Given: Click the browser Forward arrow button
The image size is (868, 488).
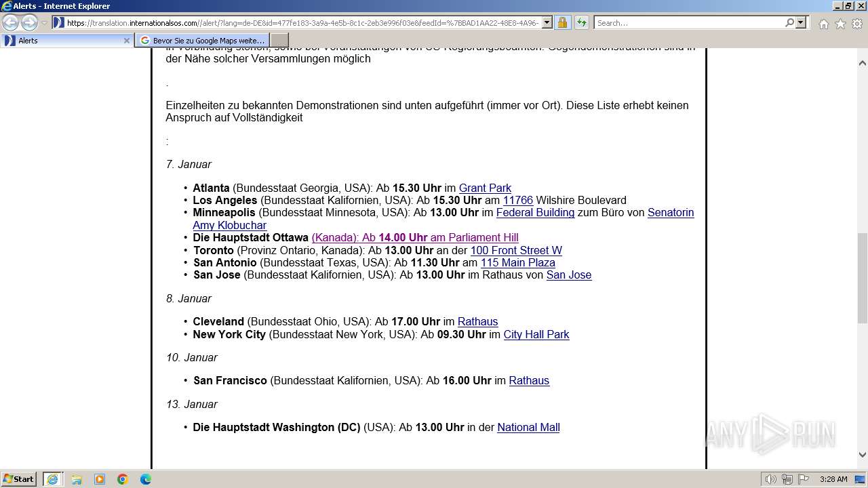Looking at the screenshot, I should tap(29, 22).
